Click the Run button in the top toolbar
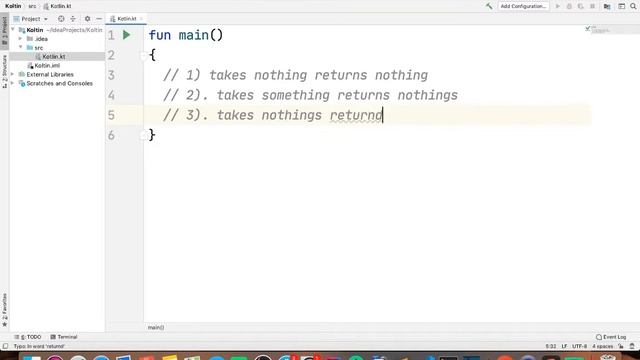The image size is (640, 360). click(x=558, y=6)
